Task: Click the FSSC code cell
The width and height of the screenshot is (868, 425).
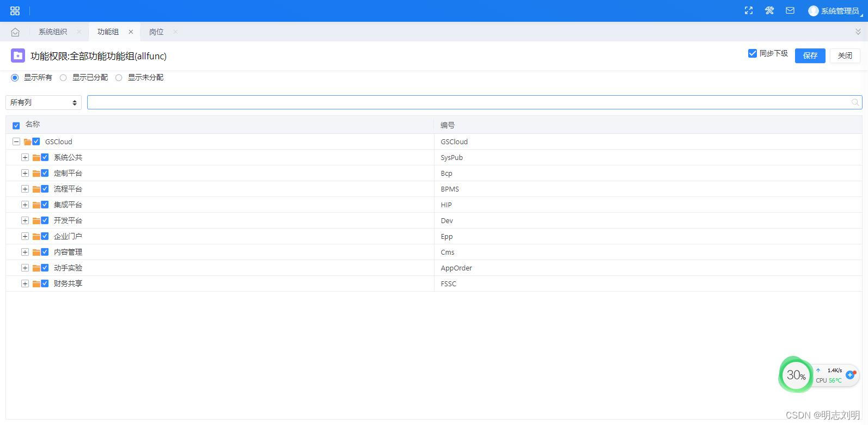Action: pos(449,284)
